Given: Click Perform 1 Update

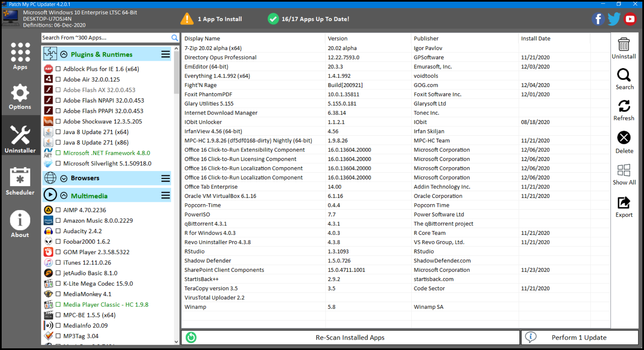Looking at the screenshot, I should pyautogui.click(x=579, y=337).
